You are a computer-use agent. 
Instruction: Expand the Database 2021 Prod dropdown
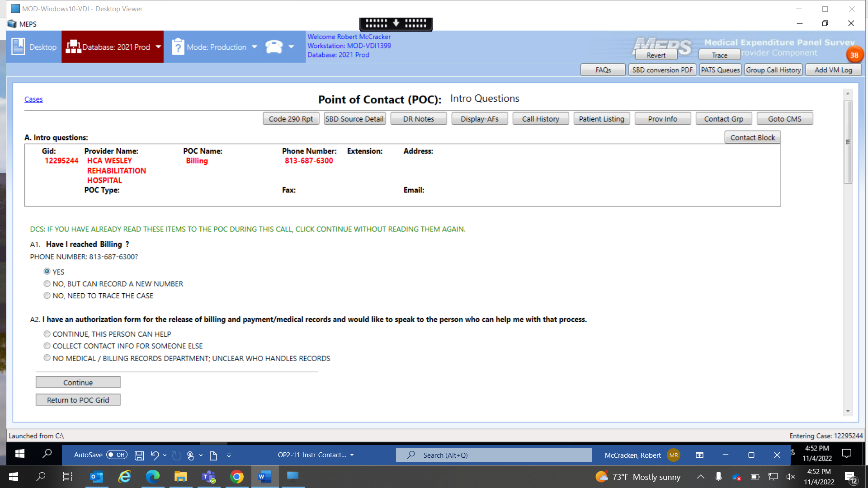tap(158, 47)
